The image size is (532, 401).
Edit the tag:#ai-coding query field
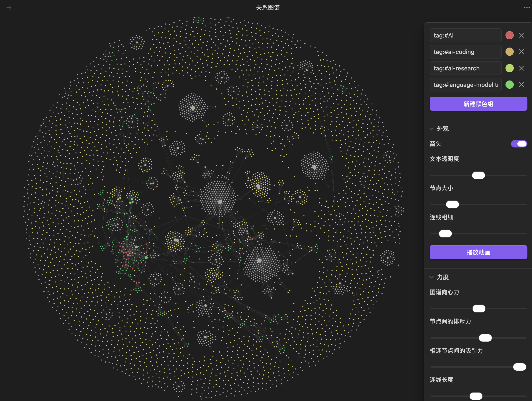(x=465, y=52)
